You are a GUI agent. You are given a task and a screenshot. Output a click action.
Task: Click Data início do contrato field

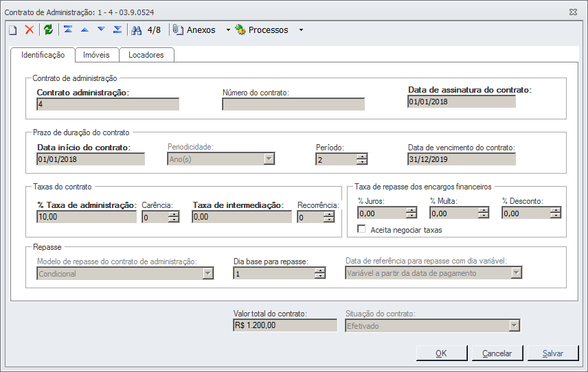(91, 159)
